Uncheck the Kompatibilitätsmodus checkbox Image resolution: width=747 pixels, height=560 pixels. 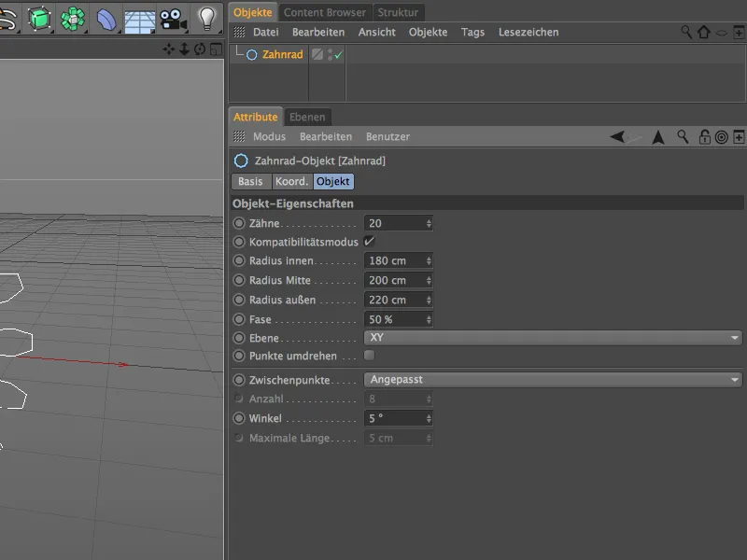(369, 242)
